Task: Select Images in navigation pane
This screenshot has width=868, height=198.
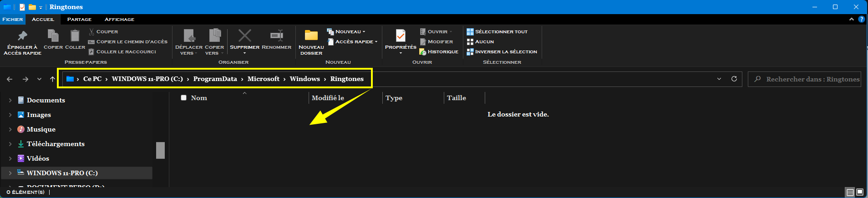Action: coord(39,115)
